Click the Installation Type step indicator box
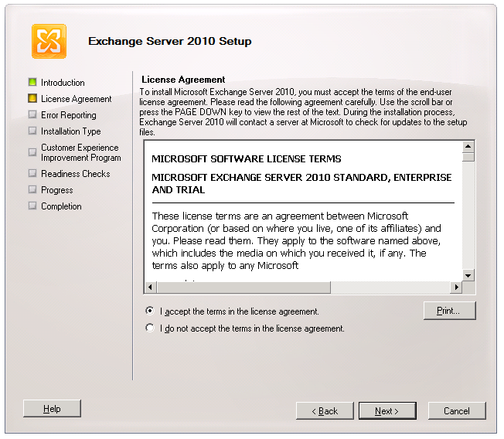The height and width of the screenshot is (439, 504). [32, 131]
